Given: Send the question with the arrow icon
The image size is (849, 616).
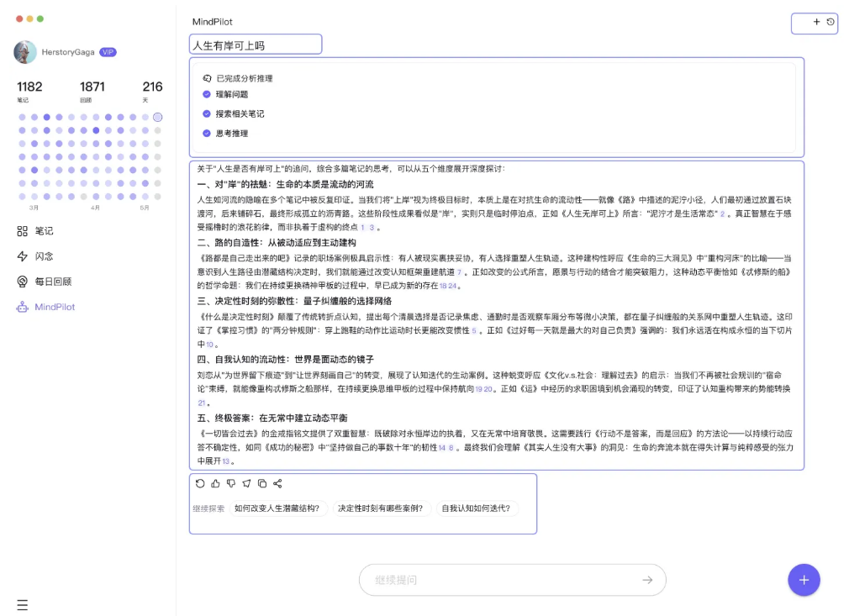Looking at the screenshot, I should point(647,580).
